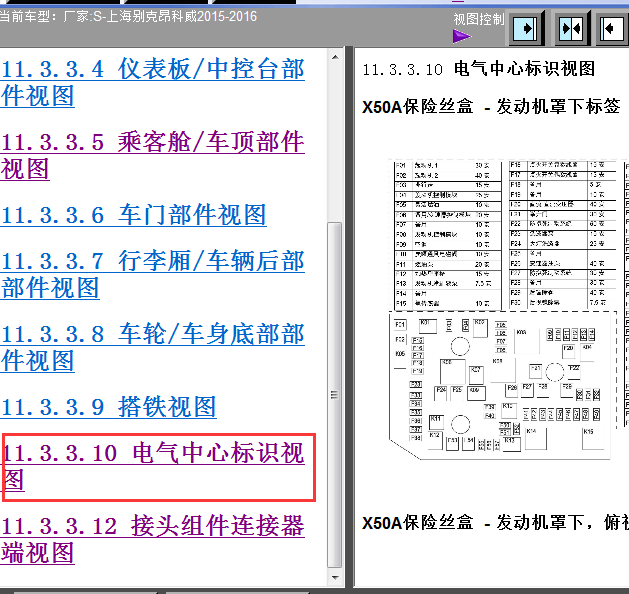The width and height of the screenshot is (629, 594).
Task: Open link 11.3.3.4 仪表板/中控台部件视图
Action: 152,82
